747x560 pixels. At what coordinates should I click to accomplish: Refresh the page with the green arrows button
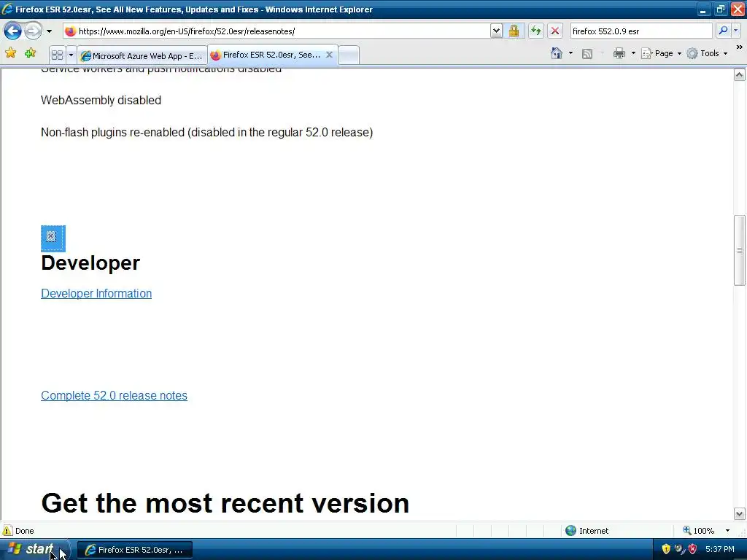536,31
